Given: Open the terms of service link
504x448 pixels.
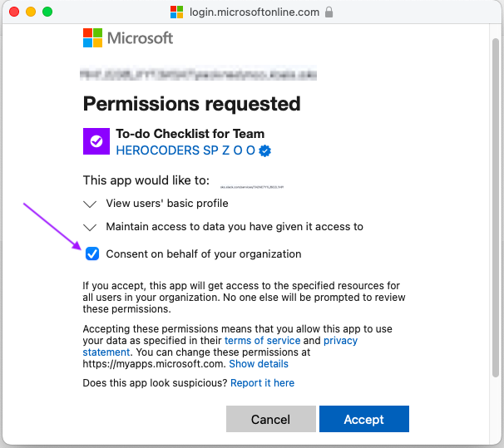Looking at the screenshot, I should tap(262, 341).
